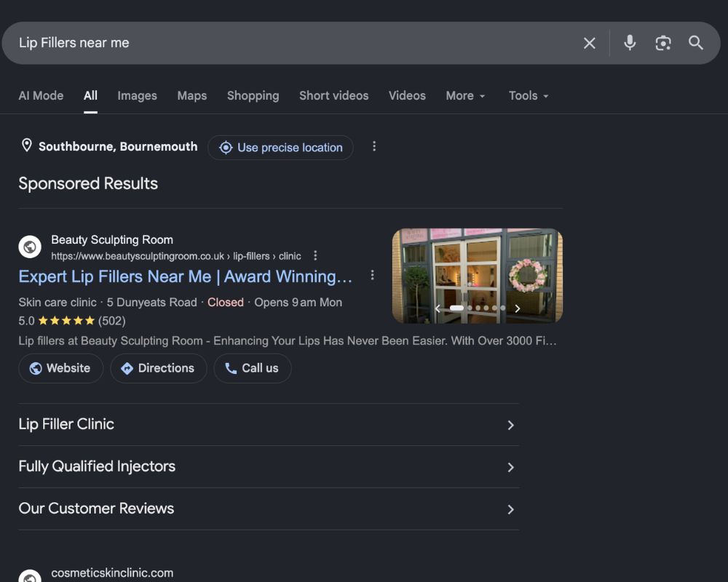Click the five-star rating for Beauty Sculpting Room

66,321
